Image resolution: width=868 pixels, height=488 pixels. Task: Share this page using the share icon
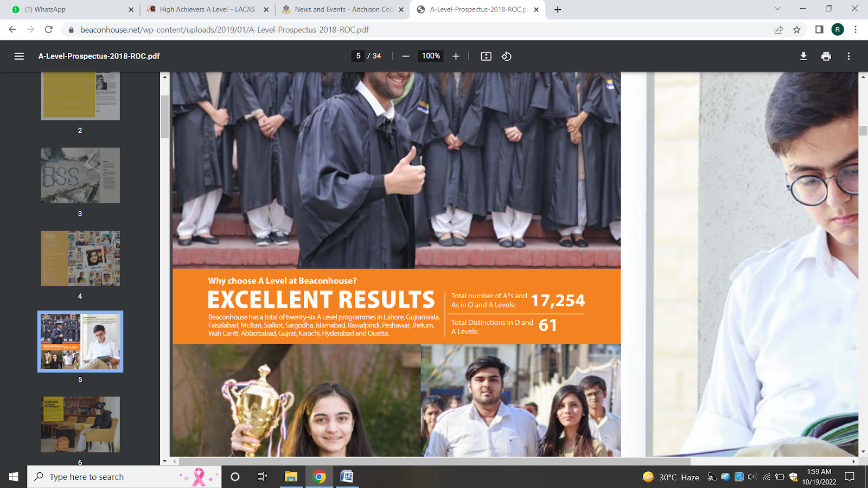tap(778, 29)
